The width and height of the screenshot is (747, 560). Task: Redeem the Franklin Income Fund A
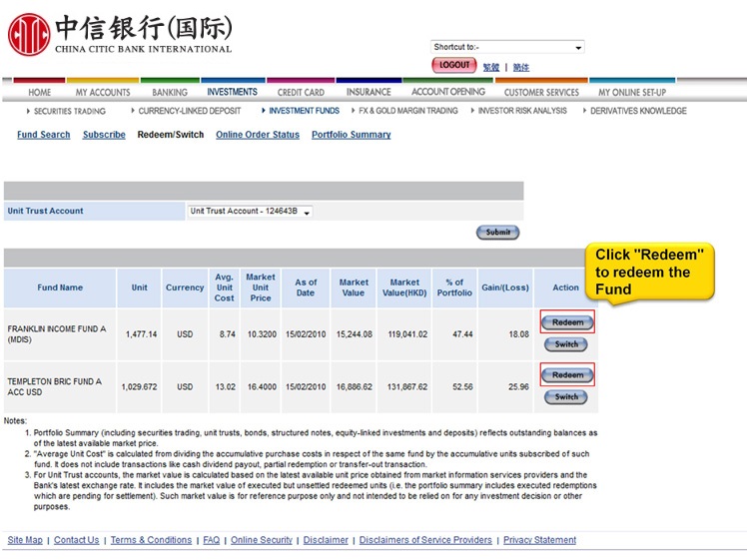(567, 322)
